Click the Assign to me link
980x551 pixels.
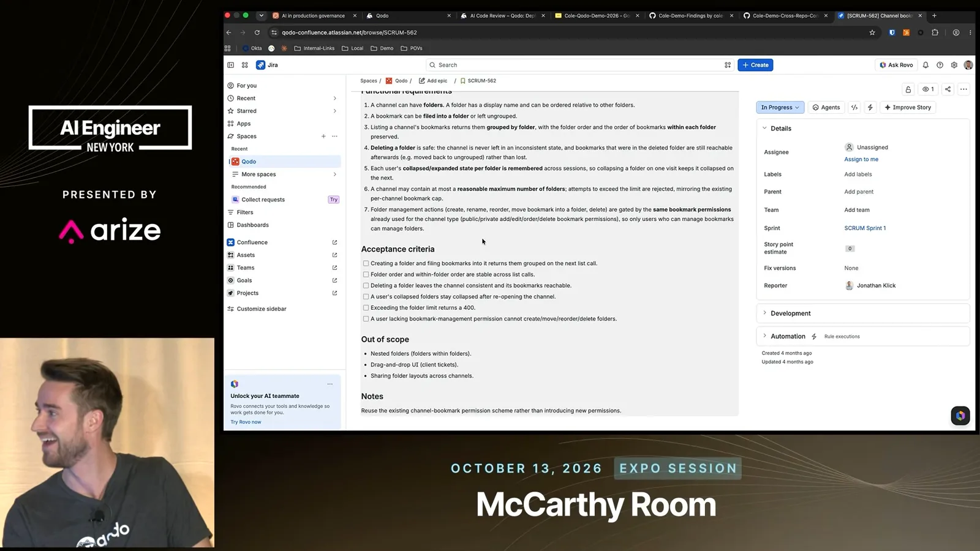[x=861, y=159]
